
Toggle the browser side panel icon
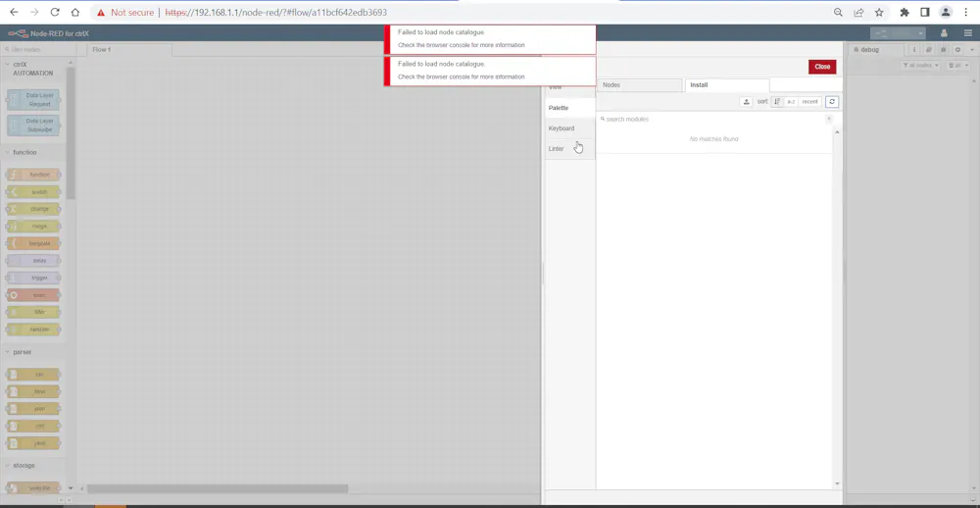[925, 12]
